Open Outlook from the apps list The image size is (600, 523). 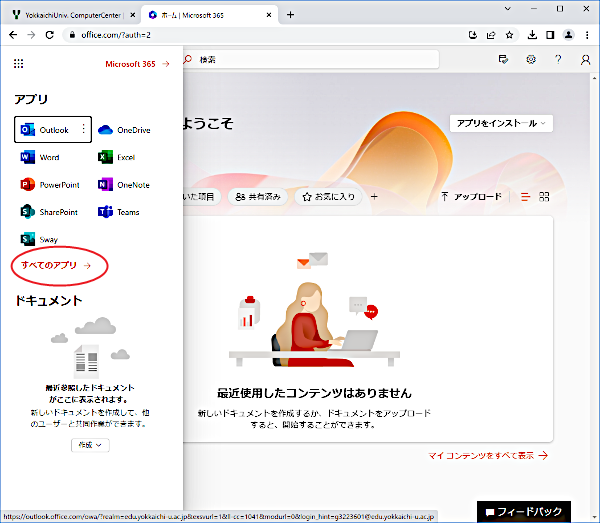(53, 130)
